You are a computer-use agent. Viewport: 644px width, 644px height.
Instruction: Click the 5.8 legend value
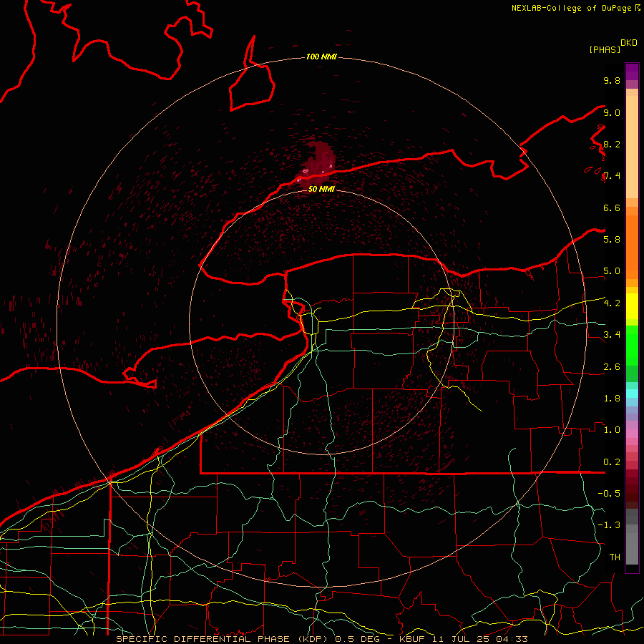click(x=612, y=240)
